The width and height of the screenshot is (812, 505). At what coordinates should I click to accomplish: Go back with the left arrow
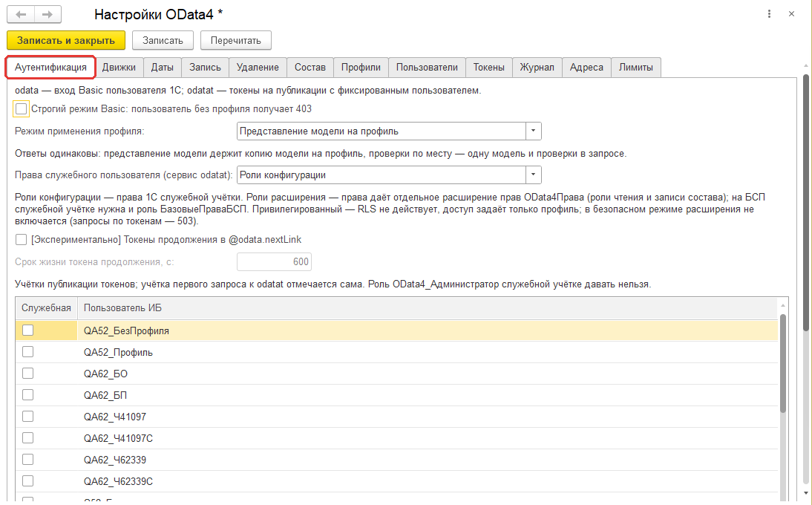tap(21, 15)
